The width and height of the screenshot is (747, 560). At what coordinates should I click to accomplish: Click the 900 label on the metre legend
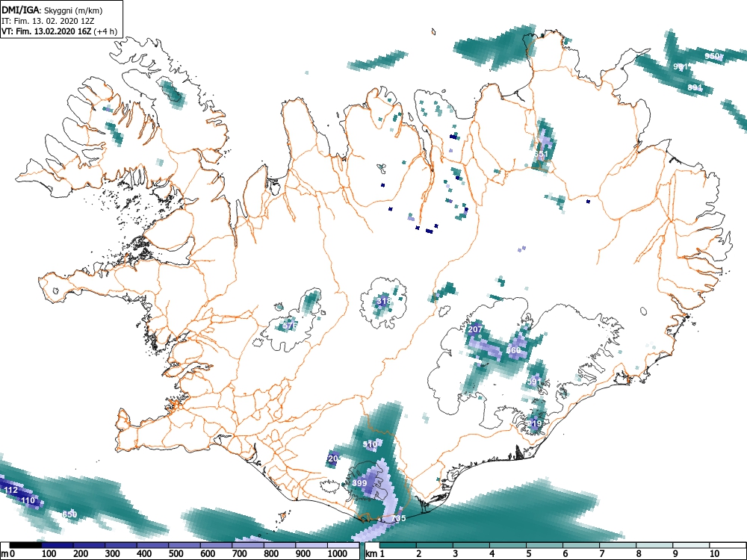pos(303,553)
